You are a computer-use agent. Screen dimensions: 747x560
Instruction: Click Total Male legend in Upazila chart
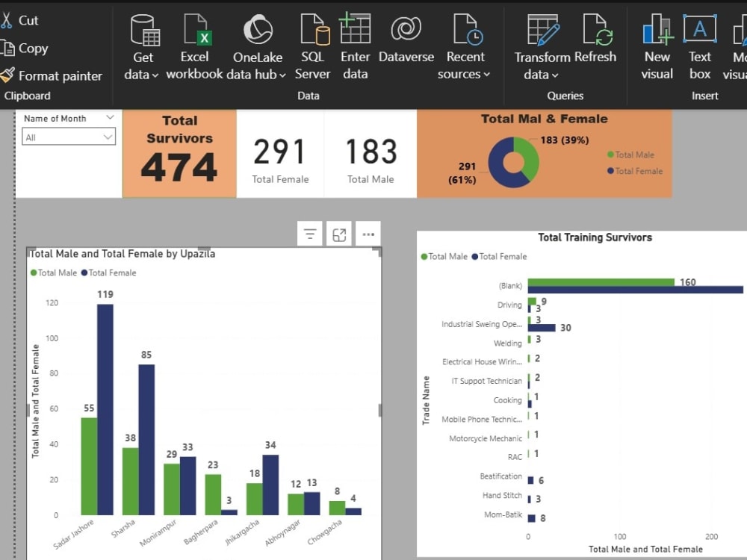[53, 273]
